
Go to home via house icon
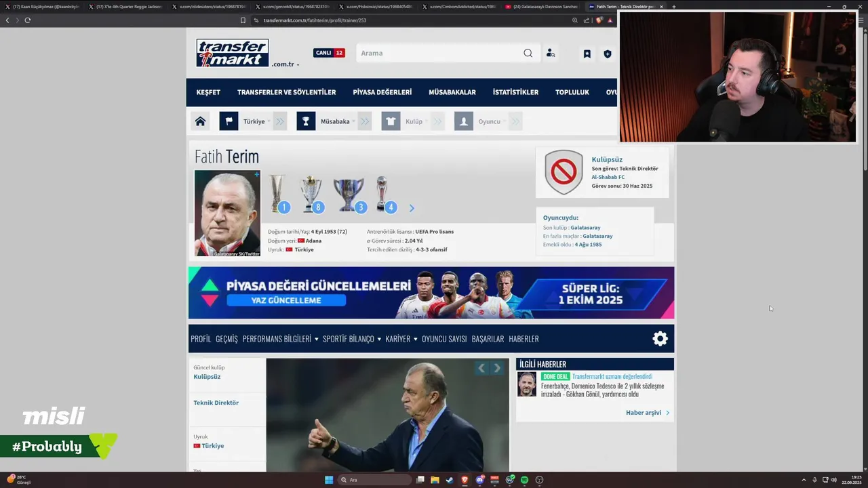tap(200, 121)
